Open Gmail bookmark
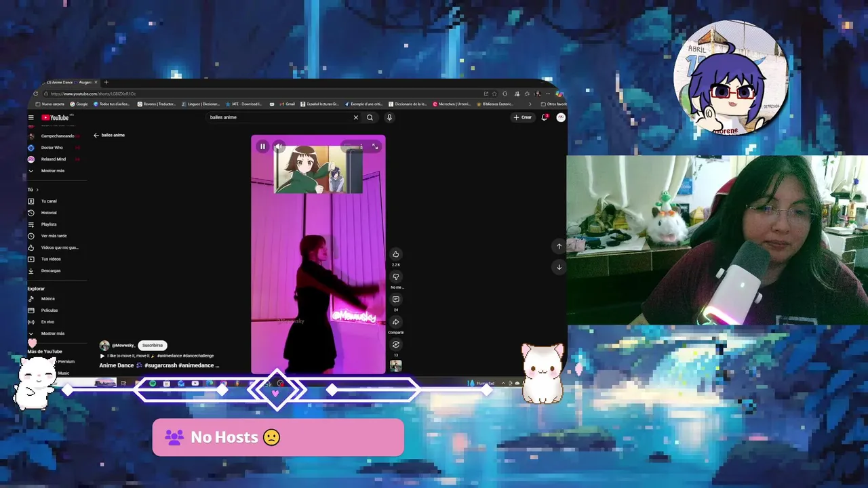Image resolution: width=868 pixels, height=488 pixels. coord(286,104)
